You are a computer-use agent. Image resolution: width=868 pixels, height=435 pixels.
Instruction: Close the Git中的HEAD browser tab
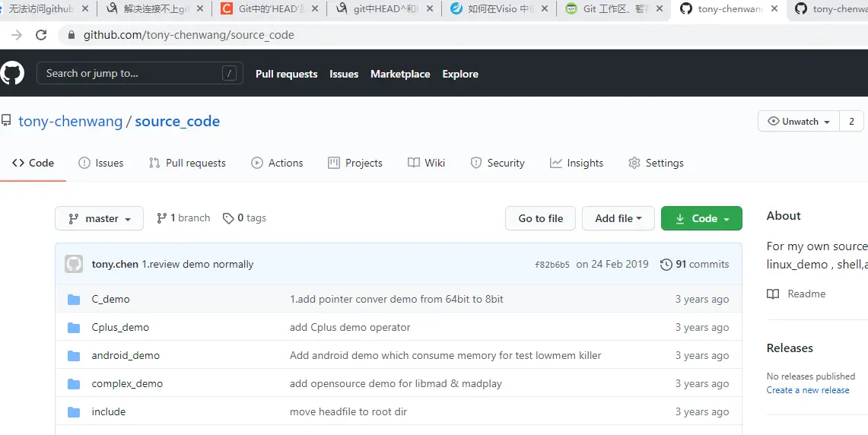(314, 9)
